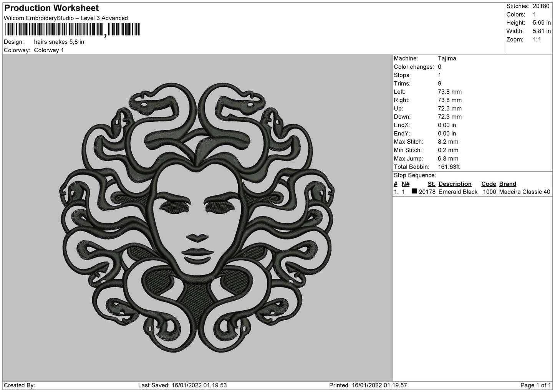The height and width of the screenshot is (392, 555).
Task: Click the thread code 1000
Action: pos(489,192)
